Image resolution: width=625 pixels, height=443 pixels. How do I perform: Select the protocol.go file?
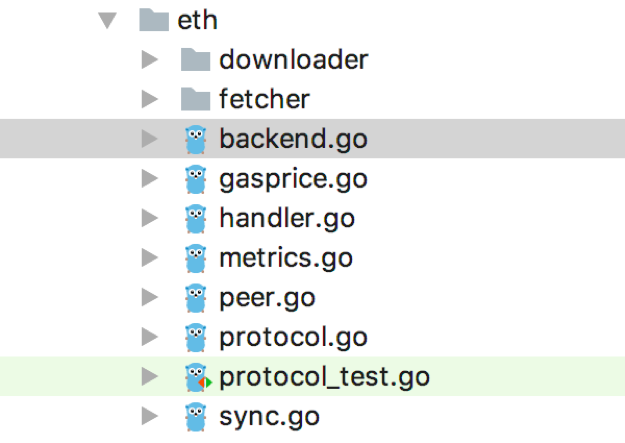312,337
